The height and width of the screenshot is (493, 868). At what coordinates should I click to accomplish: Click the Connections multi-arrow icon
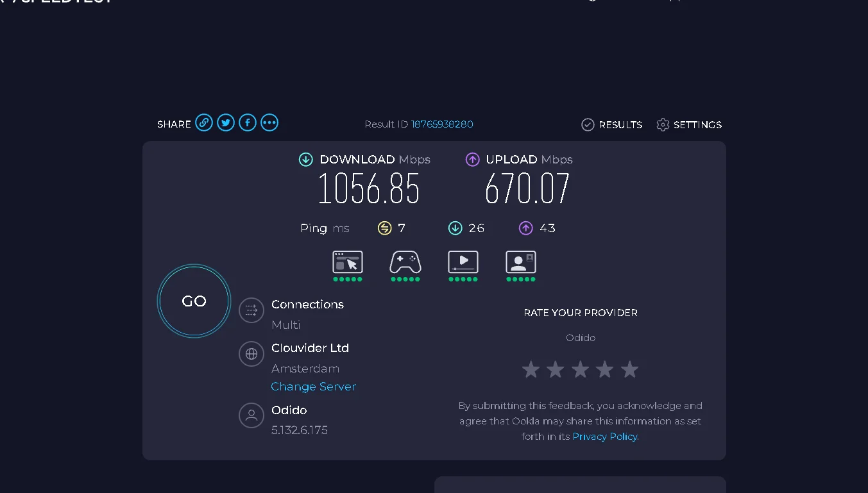pyautogui.click(x=251, y=310)
